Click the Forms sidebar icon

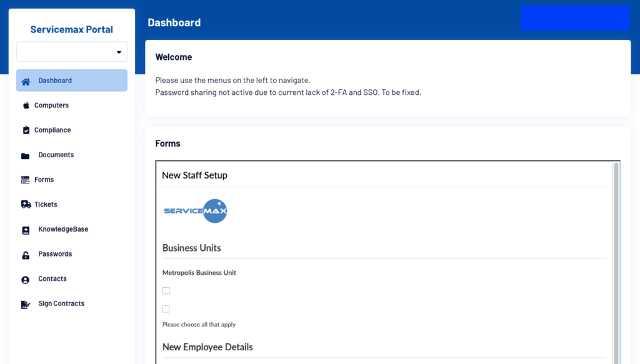click(25, 180)
